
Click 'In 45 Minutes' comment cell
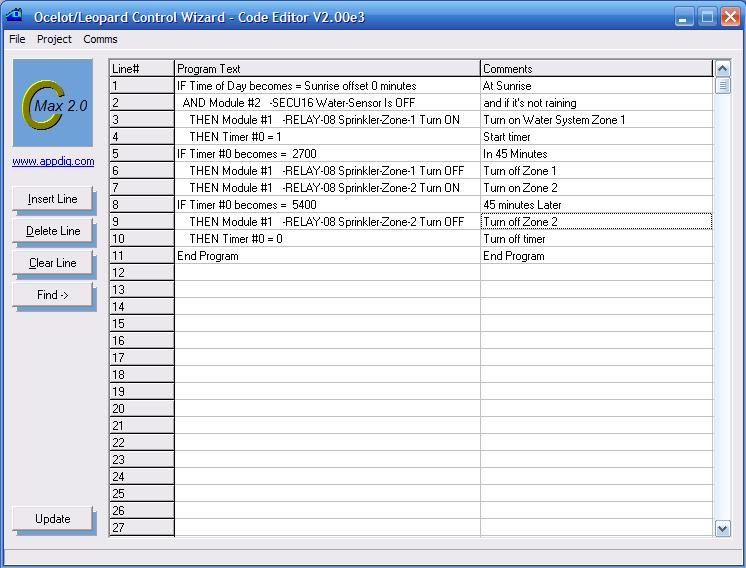[597, 154]
